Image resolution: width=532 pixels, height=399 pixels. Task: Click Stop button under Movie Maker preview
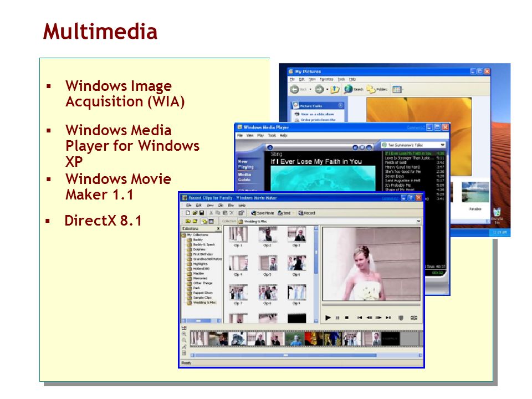pos(346,318)
